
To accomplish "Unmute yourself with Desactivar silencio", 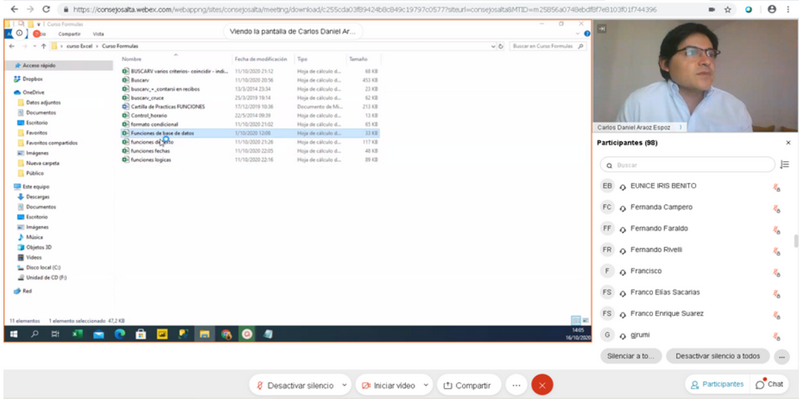I will [x=294, y=385].
